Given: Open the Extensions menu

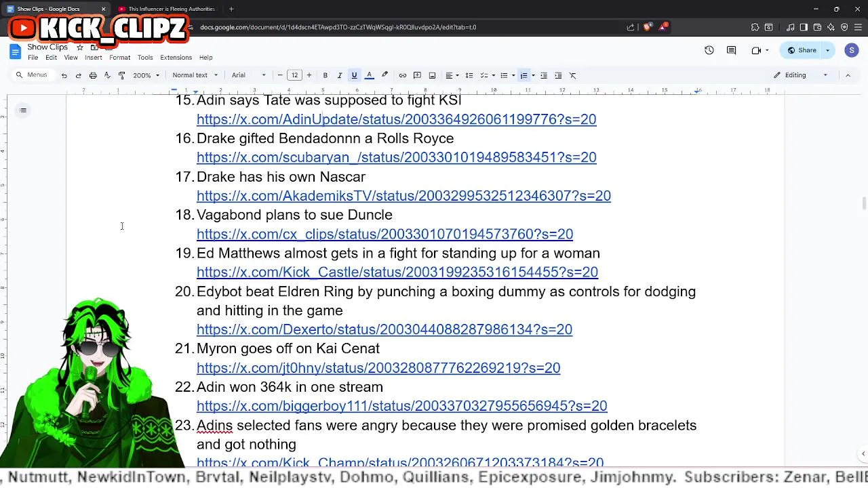Looking at the screenshot, I should click(x=176, y=58).
